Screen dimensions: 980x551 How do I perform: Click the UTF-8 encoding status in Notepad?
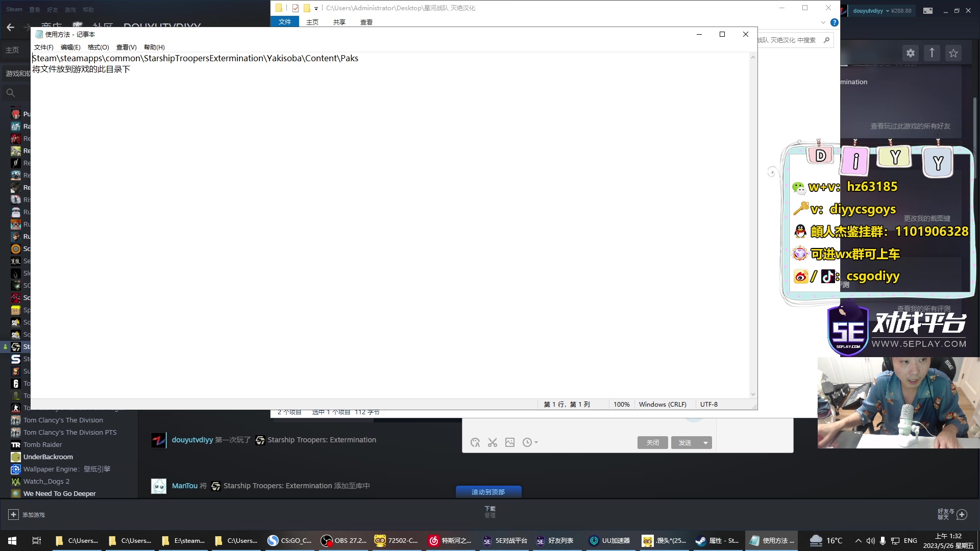(x=709, y=405)
